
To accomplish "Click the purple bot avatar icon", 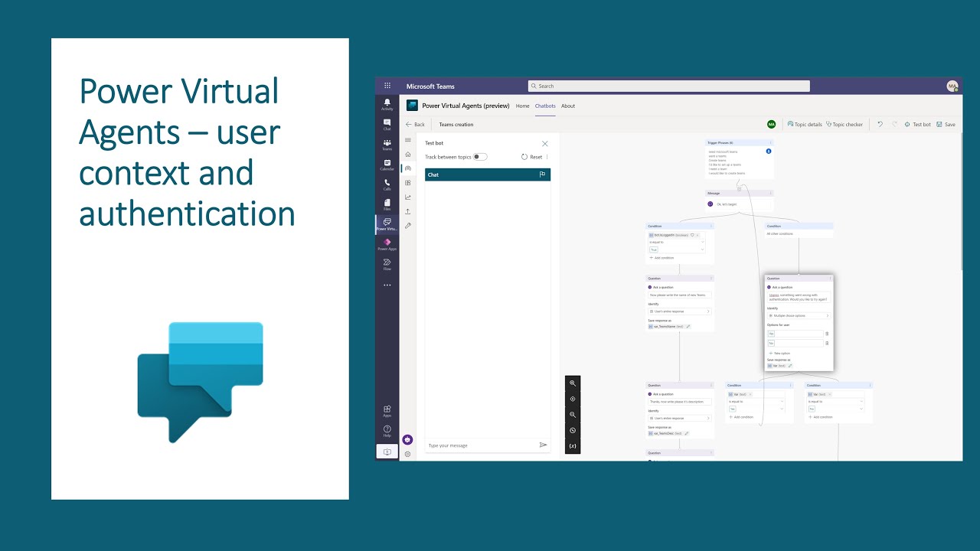I will [x=408, y=440].
